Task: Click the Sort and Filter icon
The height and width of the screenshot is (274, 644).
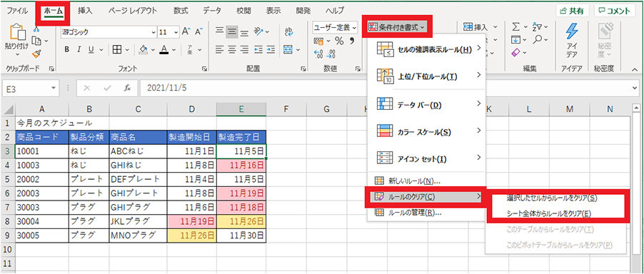Action: point(537,27)
